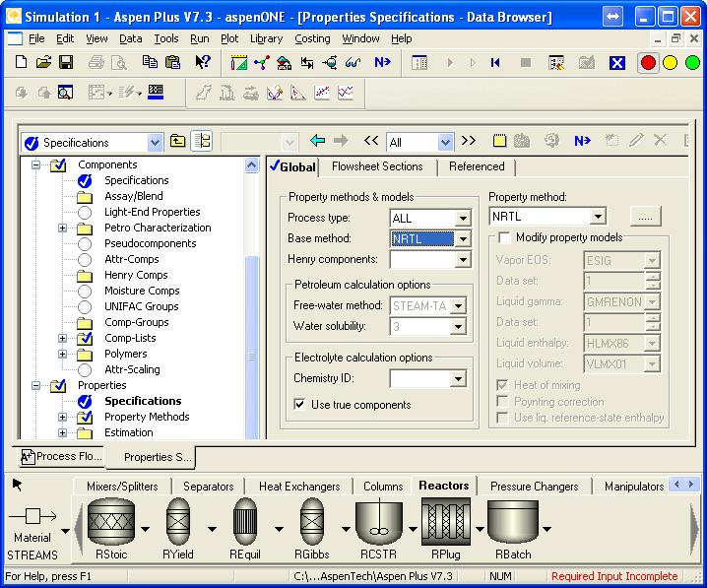
Task: Click the Paste toolbar icon
Action: 172,62
